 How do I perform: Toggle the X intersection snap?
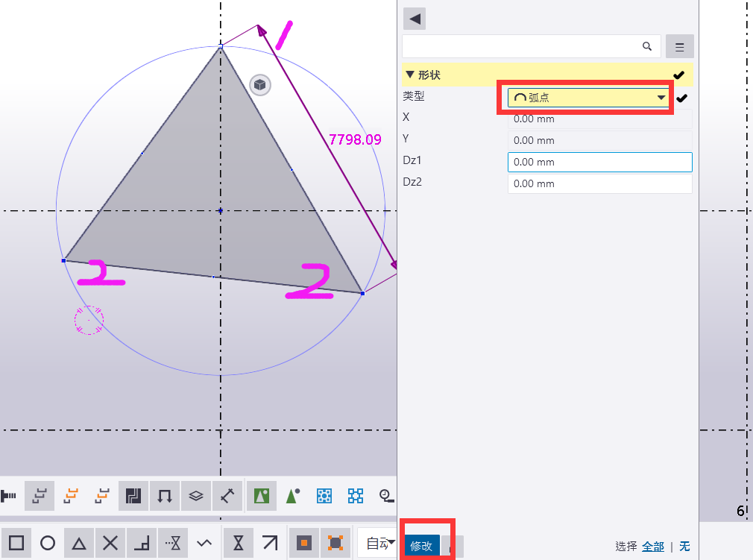click(x=110, y=543)
